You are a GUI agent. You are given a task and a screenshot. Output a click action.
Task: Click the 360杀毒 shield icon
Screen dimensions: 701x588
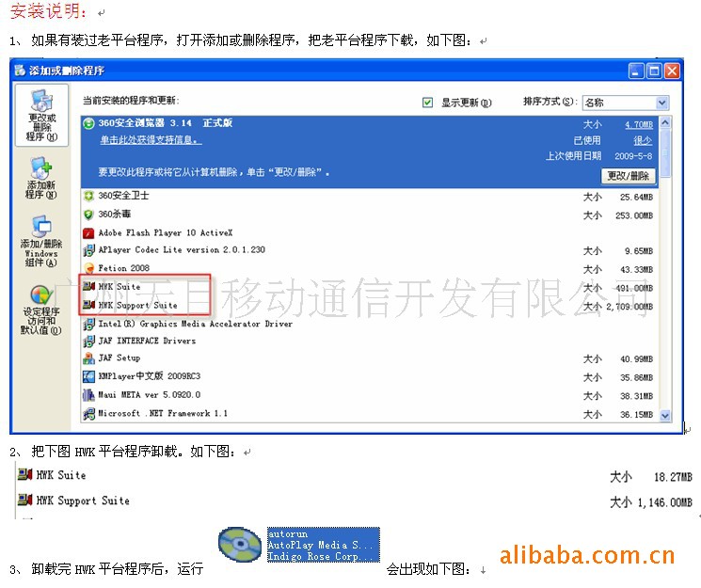pos(88,215)
